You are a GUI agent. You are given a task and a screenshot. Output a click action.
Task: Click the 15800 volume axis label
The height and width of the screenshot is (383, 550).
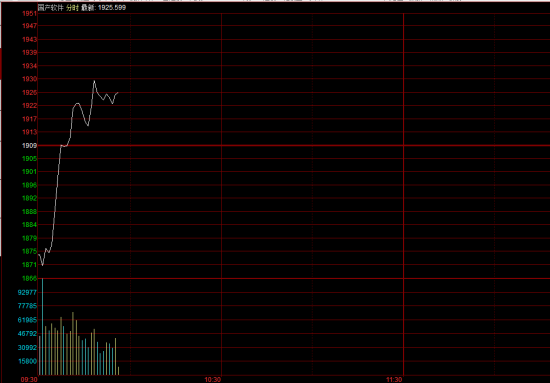(27, 361)
